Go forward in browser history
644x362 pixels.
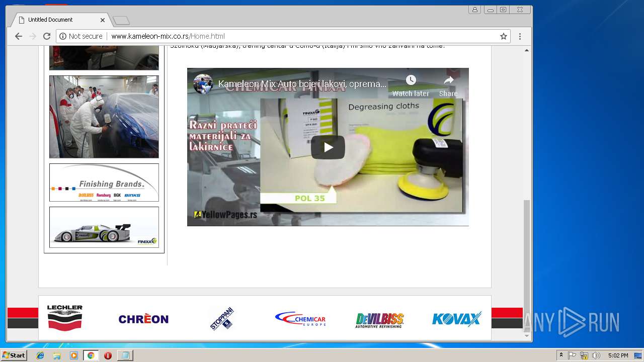click(33, 36)
